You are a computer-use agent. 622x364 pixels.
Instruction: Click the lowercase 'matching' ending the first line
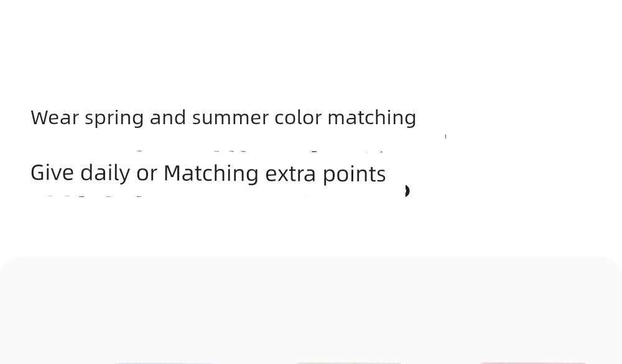click(x=372, y=119)
